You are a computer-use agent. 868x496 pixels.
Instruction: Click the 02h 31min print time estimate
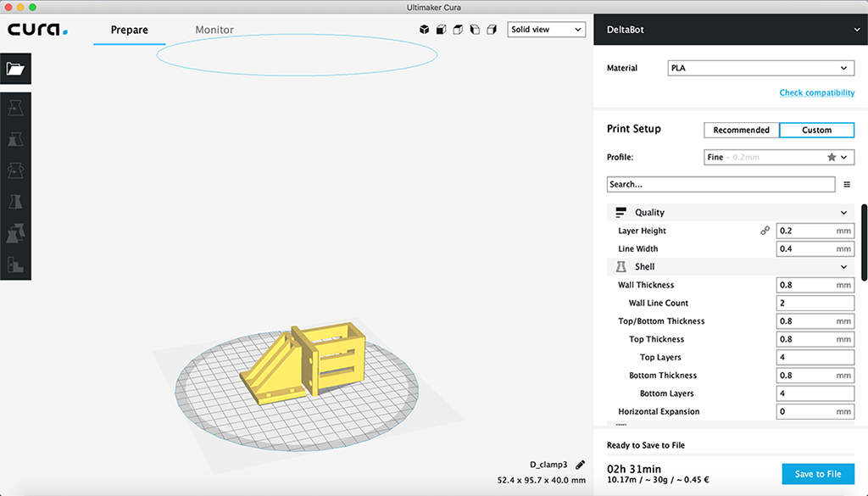[x=634, y=469]
